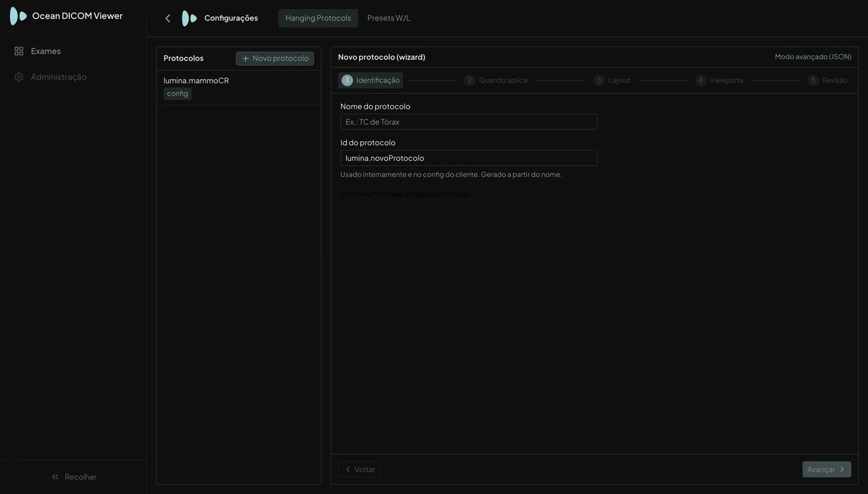Open wizard step 4 Viewports
Screen dimensions: 868x494
719,81
